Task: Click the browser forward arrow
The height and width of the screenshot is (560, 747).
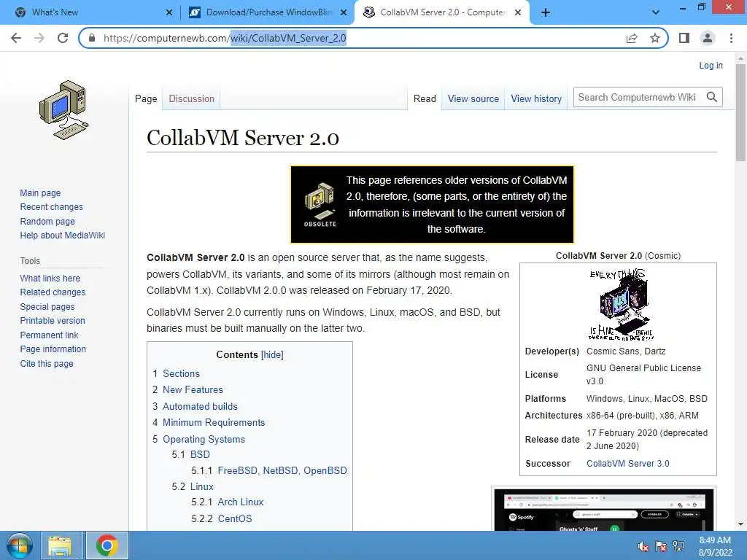Action: tap(39, 38)
